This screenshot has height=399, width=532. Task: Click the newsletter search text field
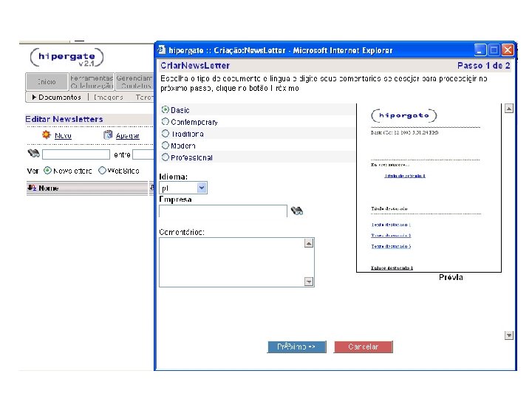[76, 154]
